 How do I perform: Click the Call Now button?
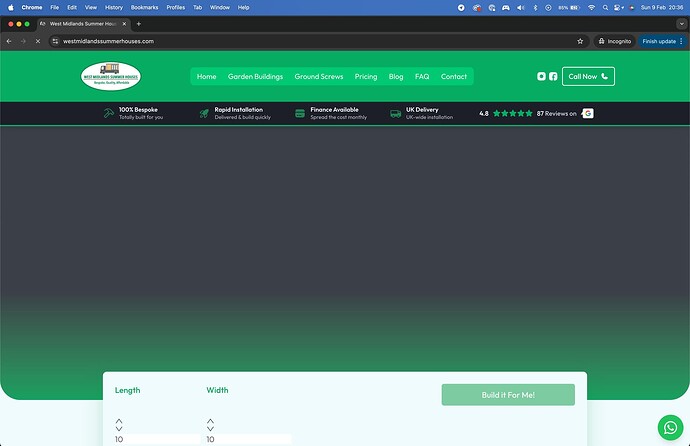point(588,77)
